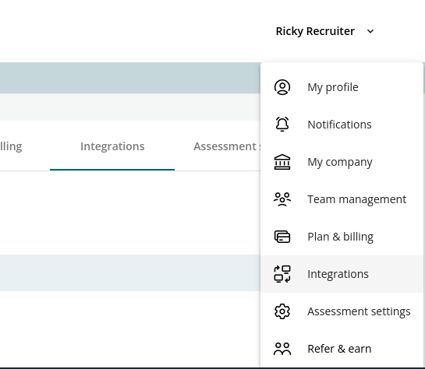Click the Refer & earn people icon
The image size is (425, 369).
click(282, 349)
